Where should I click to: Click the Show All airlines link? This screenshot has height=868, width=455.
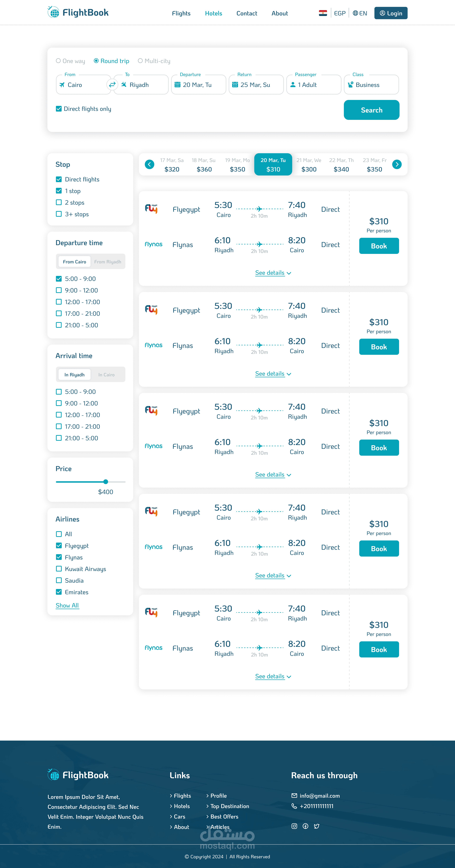67,605
